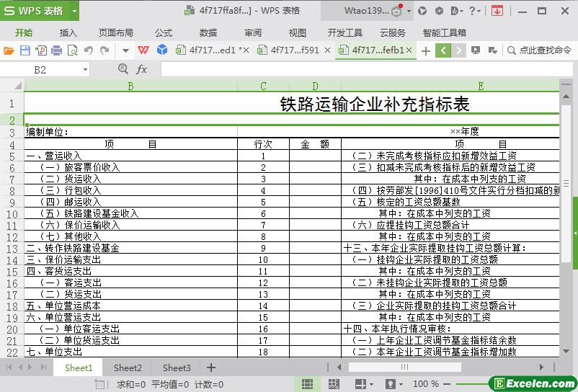Close the 4f717...fefb1 document tab
Screen dimensions: 578x392
point(409,50)
